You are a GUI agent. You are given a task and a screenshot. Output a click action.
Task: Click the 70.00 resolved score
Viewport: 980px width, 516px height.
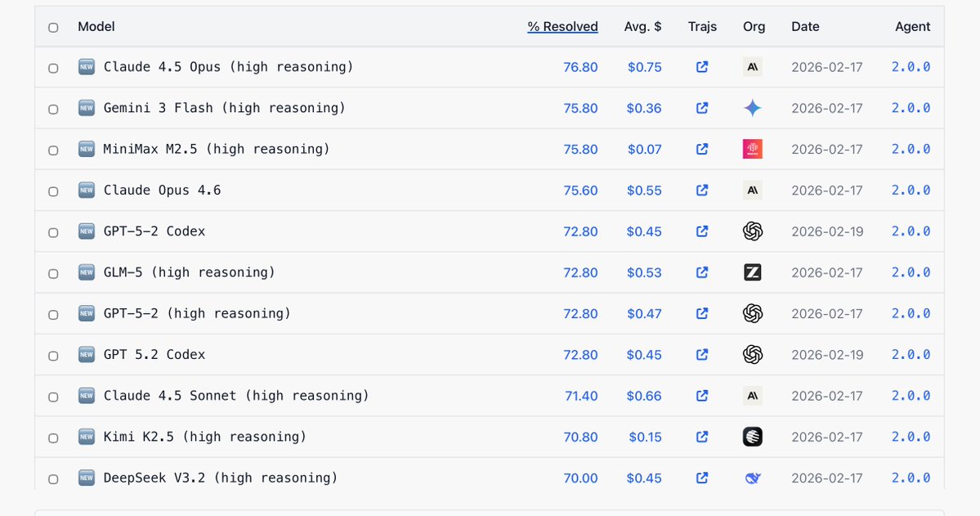pyautogui.click(x=580, y=478)
